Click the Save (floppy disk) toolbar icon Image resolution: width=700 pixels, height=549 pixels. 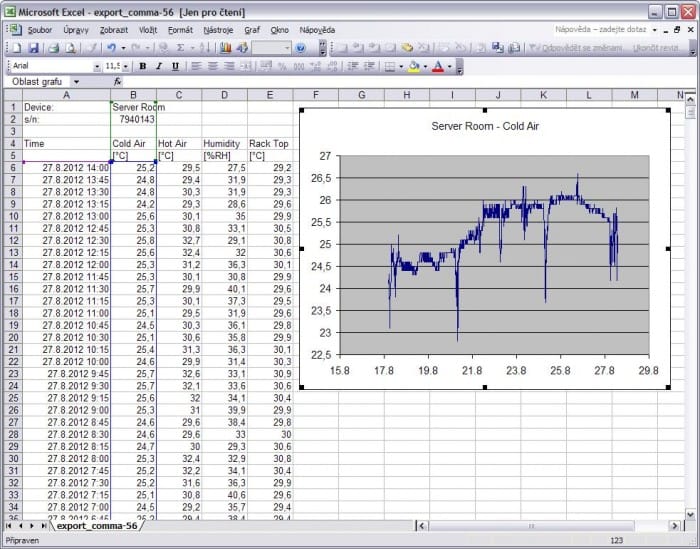[x=33, y=48]
